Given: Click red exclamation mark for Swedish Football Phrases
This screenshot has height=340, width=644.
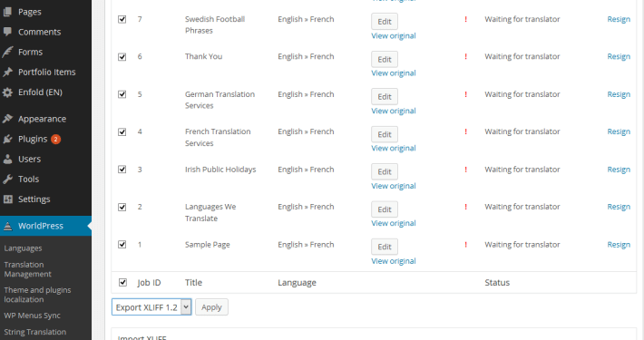Looking at the screenshot, I should tap(465, 19).
